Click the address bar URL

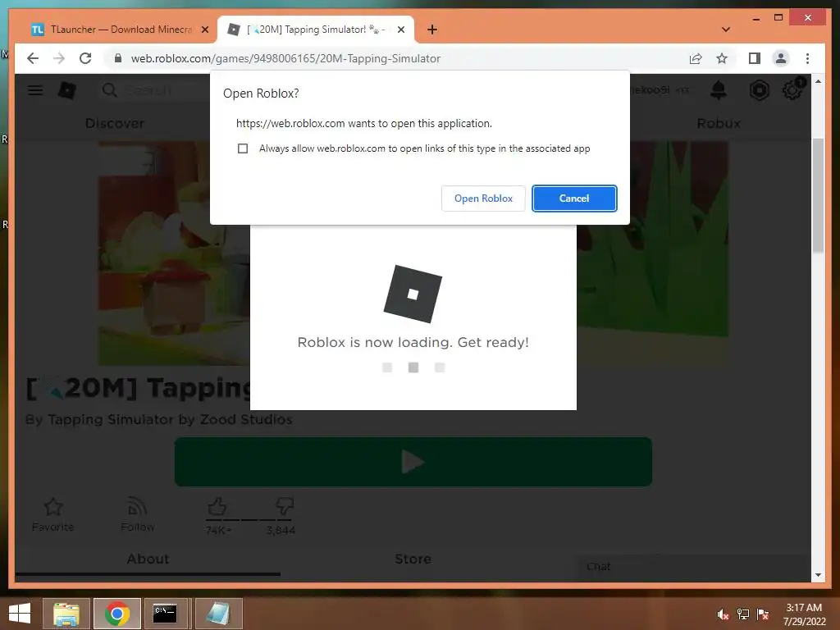point(285,58)
